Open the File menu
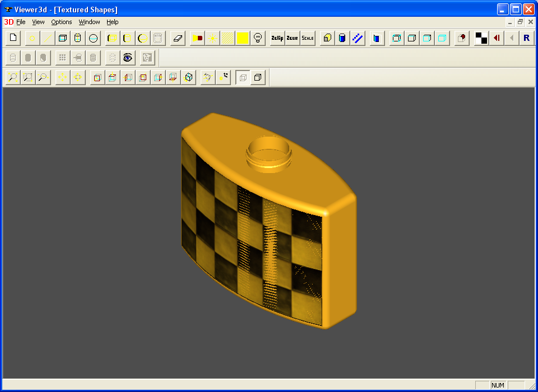 [21, 22]
